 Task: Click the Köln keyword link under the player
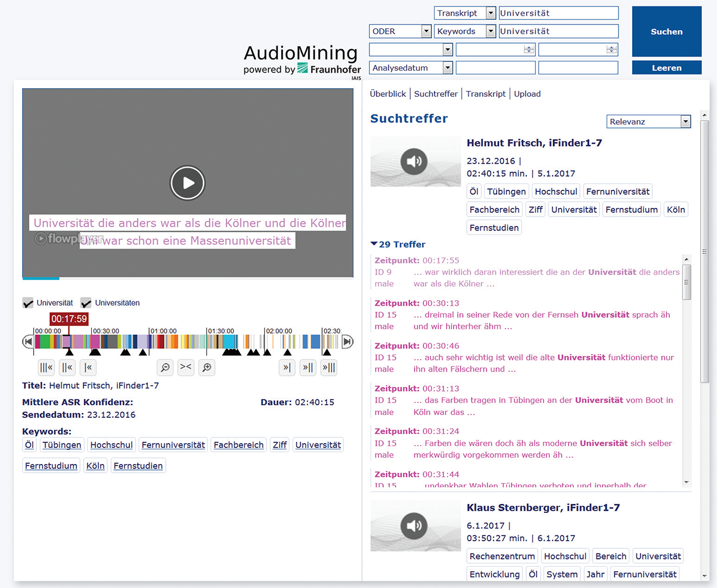(x=95, y=466)
